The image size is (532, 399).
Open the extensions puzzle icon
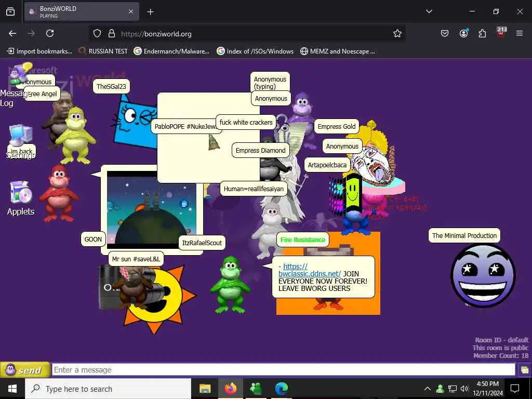pyautogui.click(x=482, y=34)
